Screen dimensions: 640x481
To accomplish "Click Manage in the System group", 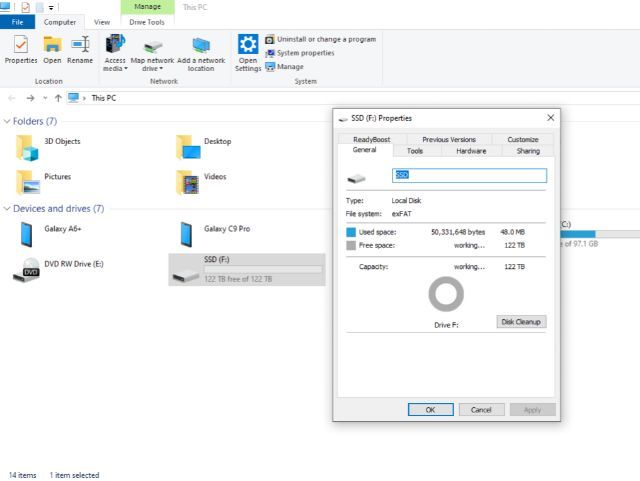I will click(284, 67).
